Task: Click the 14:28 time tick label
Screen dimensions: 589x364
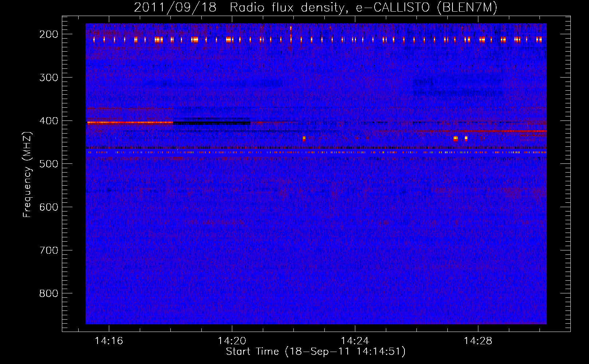Action: click(478, 341)
